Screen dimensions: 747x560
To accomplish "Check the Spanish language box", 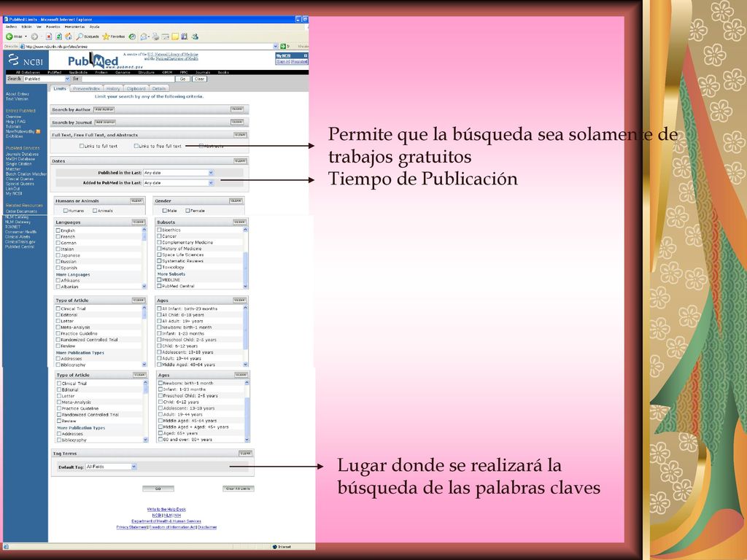I will pyautogui.click(x=58, y=268).
